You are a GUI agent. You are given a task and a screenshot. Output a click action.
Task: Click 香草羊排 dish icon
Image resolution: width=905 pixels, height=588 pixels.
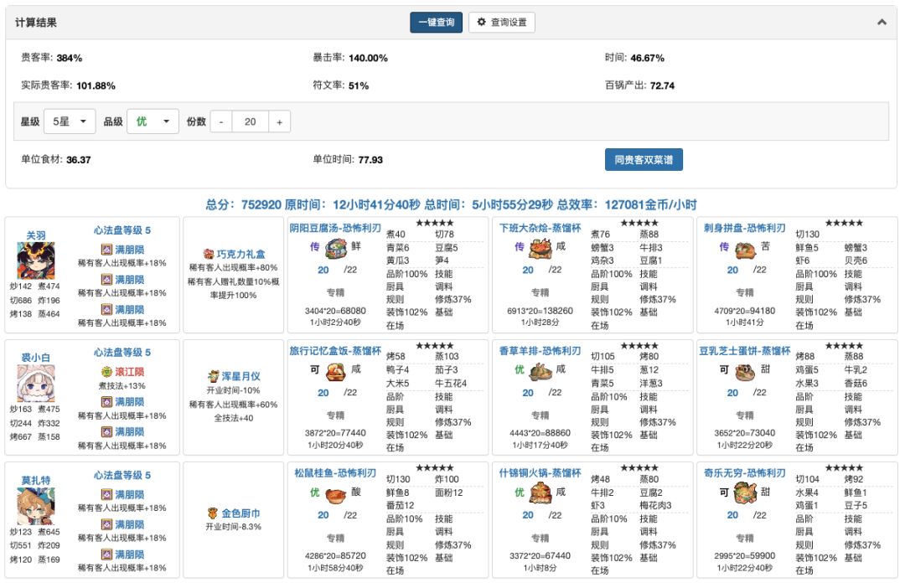[x=540, y=372]
